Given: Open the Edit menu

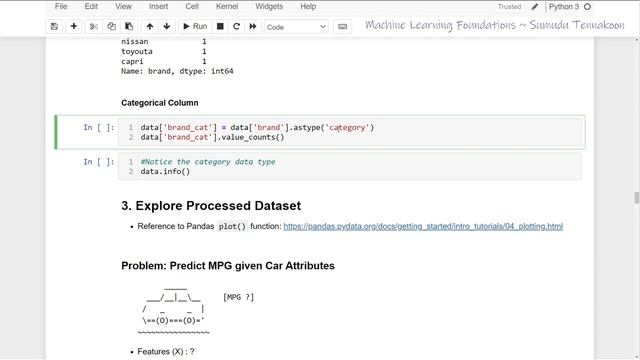Looking at the screenshot, I should (x=91, y=7).
